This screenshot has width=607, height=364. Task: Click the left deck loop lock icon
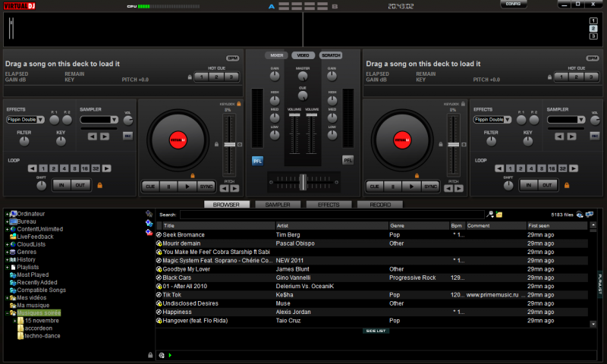tap(99, 185)
